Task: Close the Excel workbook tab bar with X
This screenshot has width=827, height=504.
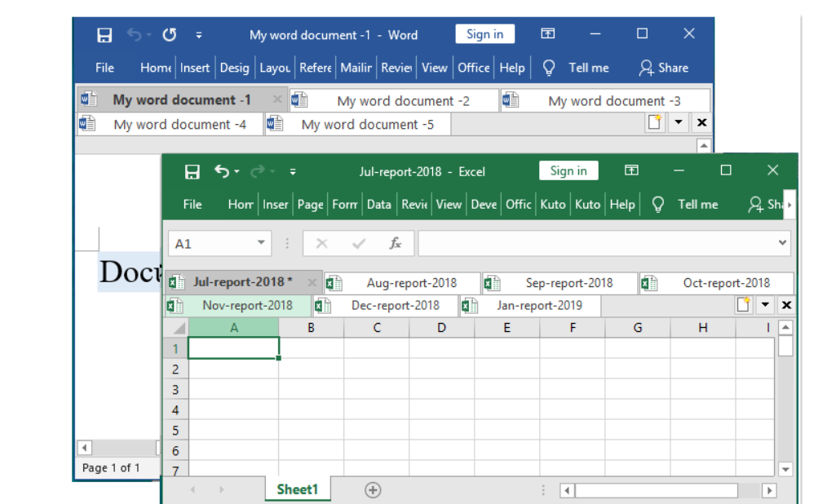Action: (x=786, y=305)
